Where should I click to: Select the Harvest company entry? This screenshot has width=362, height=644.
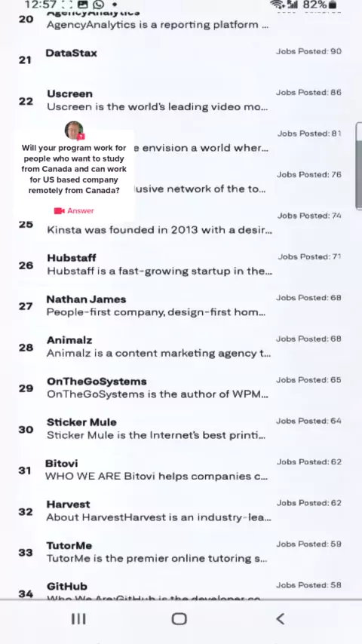click(180, 511)
